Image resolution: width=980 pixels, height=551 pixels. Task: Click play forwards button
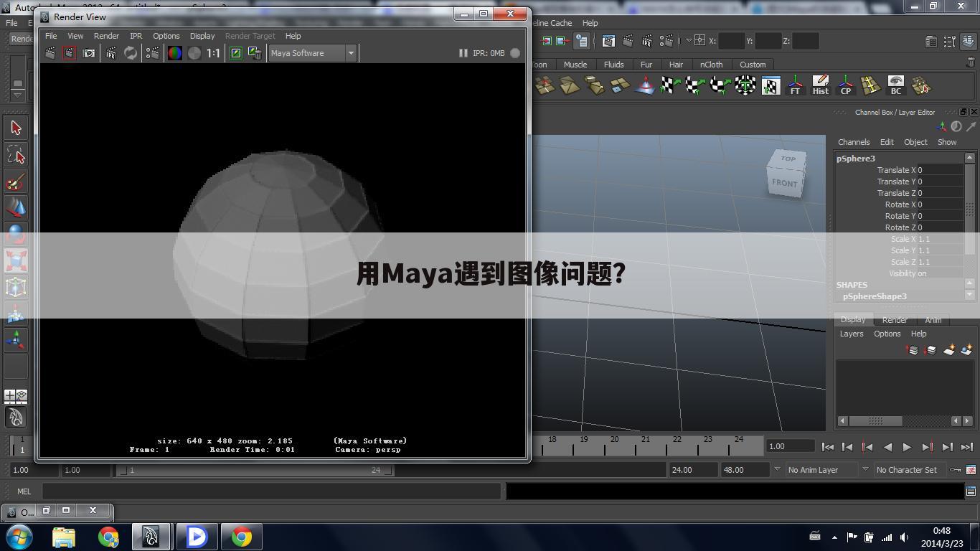point(907,447)
